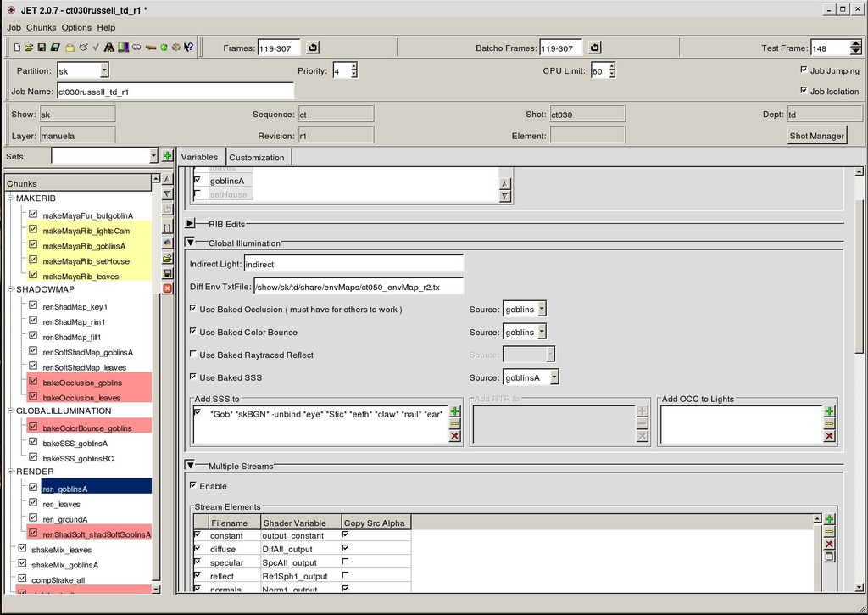Disable the Job Jumping checkbox
The height and width of the screenshot is (615, 868).
point(804,70)
